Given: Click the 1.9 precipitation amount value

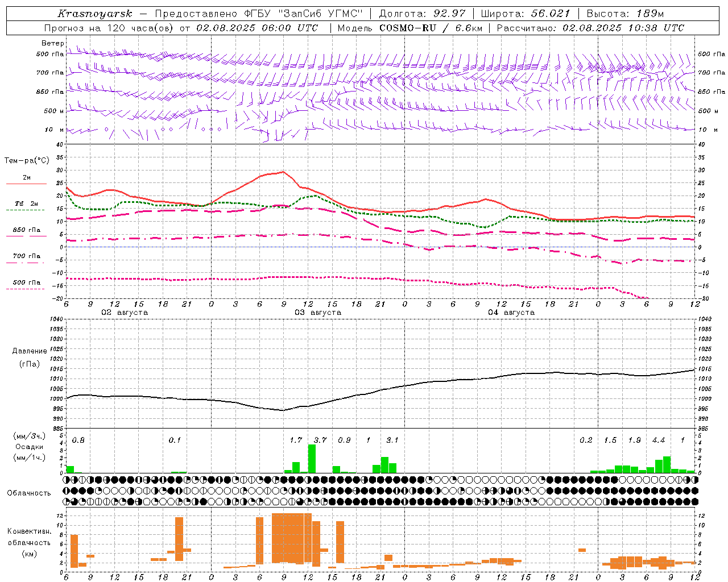Looking at the screenshot, I should (634, 440).
